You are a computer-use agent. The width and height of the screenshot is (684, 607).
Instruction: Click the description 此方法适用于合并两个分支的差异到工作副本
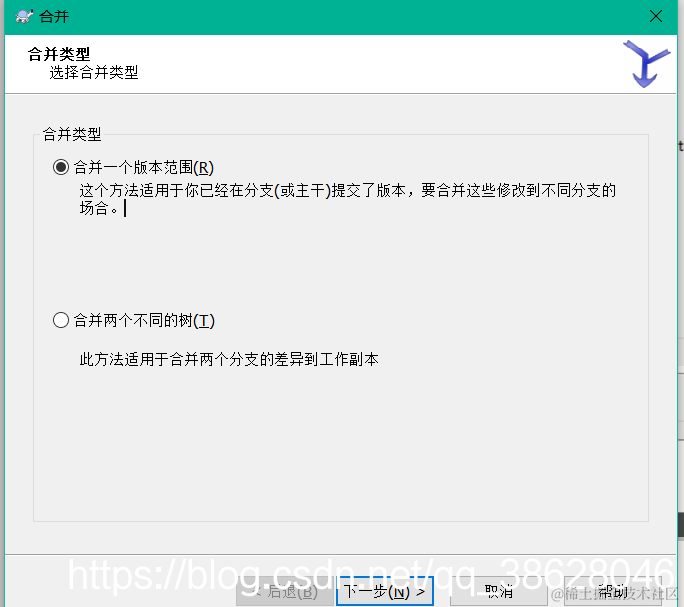coord(229,359)
